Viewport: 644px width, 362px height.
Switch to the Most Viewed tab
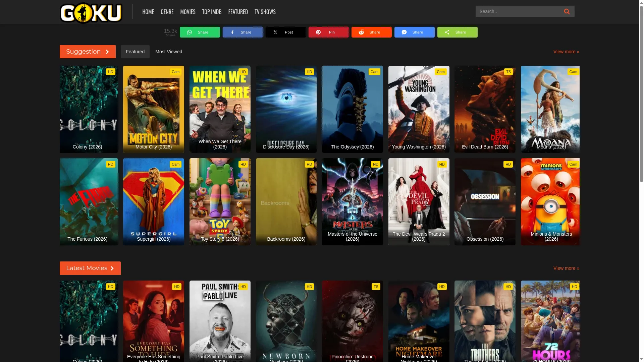pos(169,52)
